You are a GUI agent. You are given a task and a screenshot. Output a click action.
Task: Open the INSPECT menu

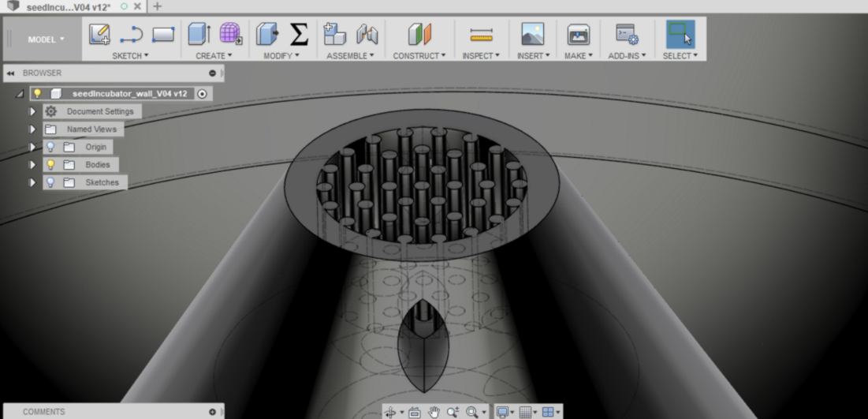click(481, 55)
